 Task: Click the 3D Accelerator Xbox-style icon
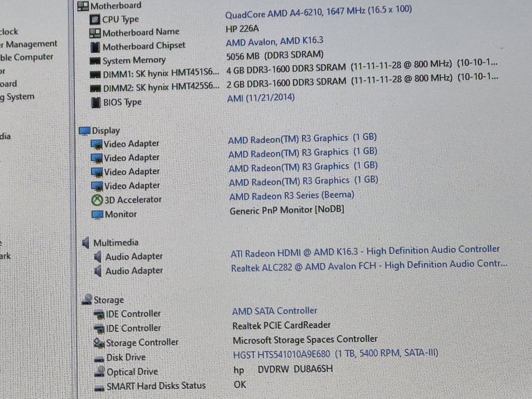point(97,200)
